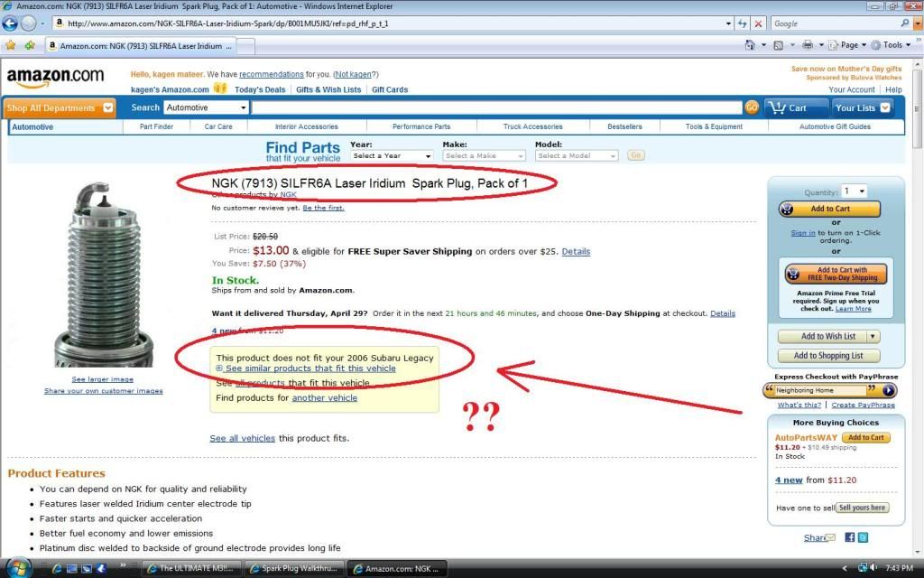Expand the 'See similar products' plus toggle

tap(220, 369)
